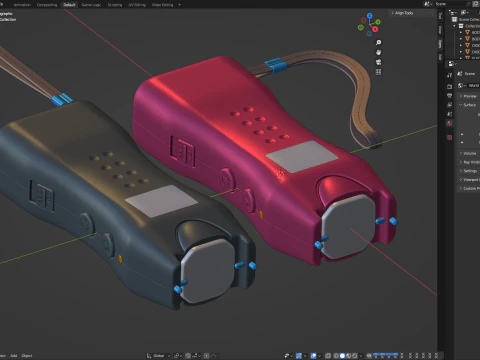Open the properties editor type dropdown
Screen dimensions: 480x360
pyautogui.click(x=453, y=63)
